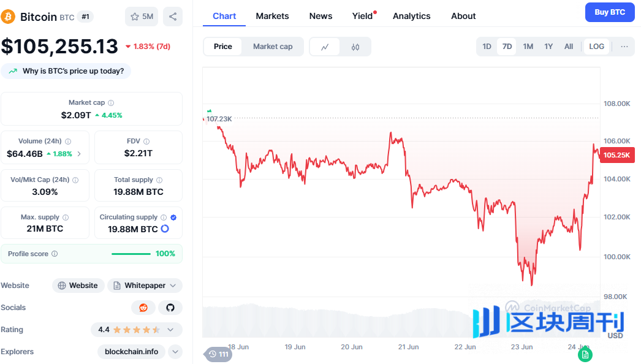
Task: Switch to line chart icon
Action: (325, 47)
